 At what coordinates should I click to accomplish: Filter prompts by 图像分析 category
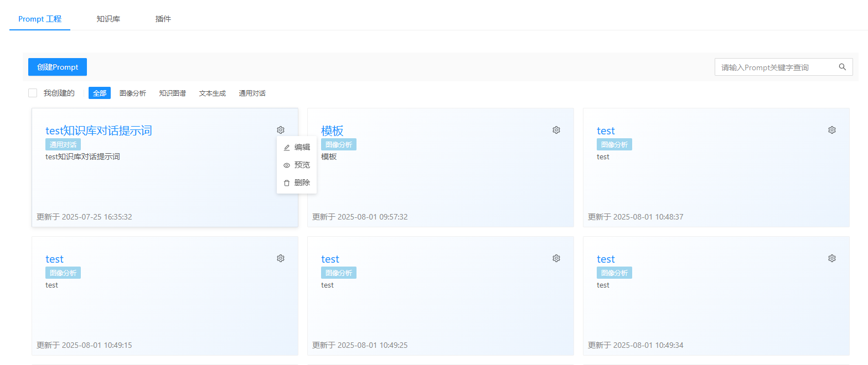coord(133,93)
